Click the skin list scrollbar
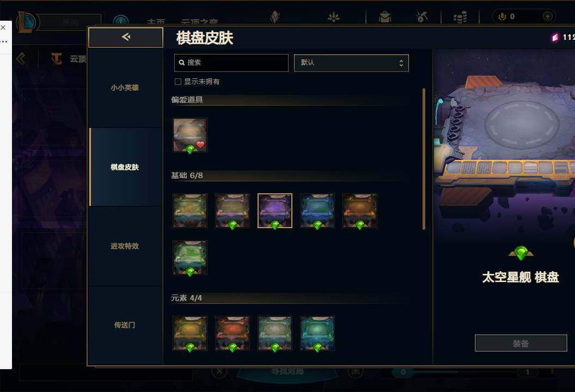This screenshot has width=575, height=392. 424,159
